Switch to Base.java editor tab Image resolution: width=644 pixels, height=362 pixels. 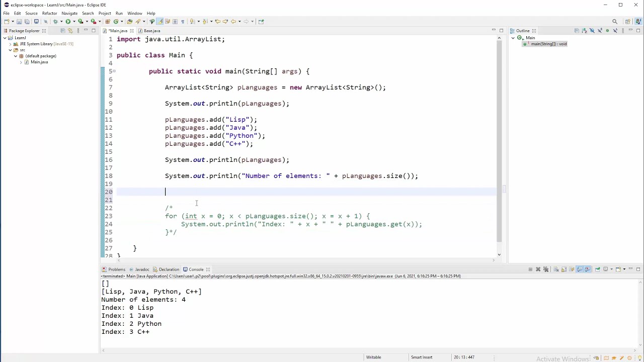[x=151, y=31]
